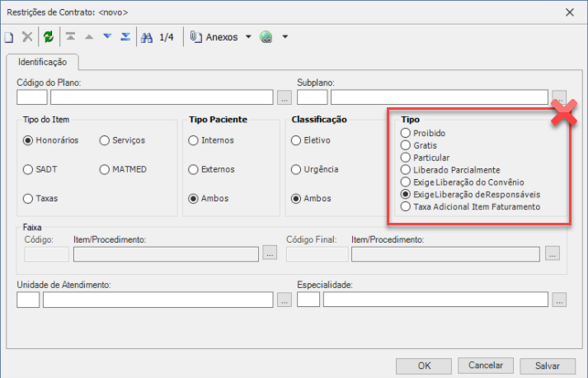Go to previous record up arrow
Screen dimensions: 588x378
click(89, 37)
